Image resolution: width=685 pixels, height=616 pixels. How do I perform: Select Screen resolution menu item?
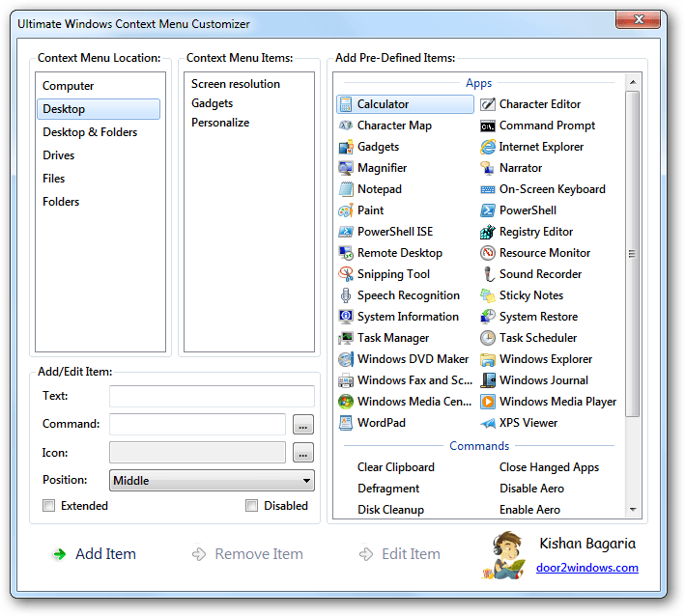[236, 84]
